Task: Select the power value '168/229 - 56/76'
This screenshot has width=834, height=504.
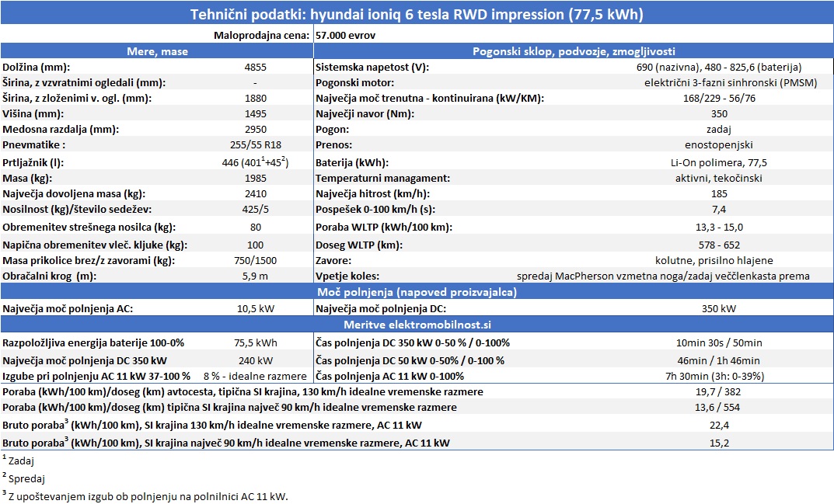Action: pyautogui.click(x=719, y=99)
